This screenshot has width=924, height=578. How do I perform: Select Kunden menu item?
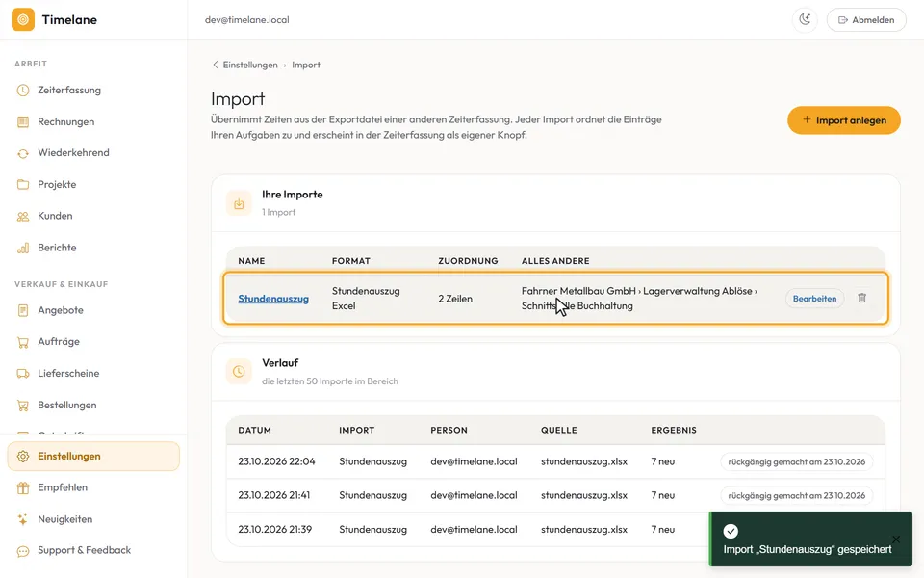(93, 216)
